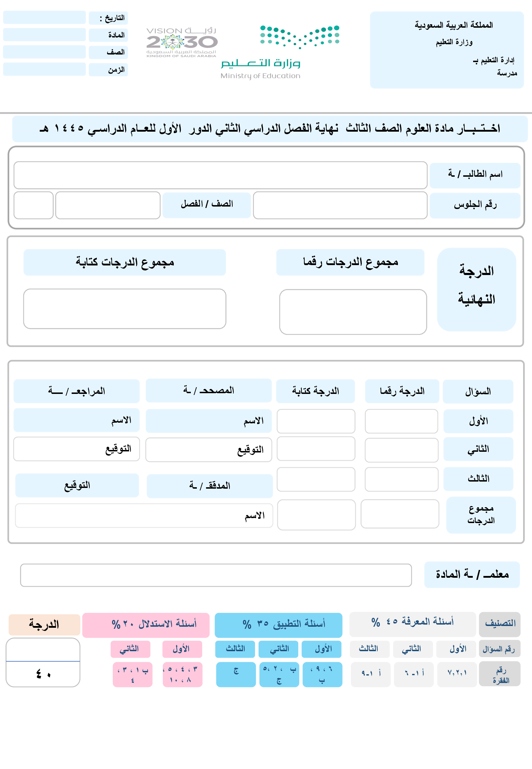Click the subject teacher name field beside معلم المادة
This screenshot has height=769, width=532.
click(x=216, y=575)
